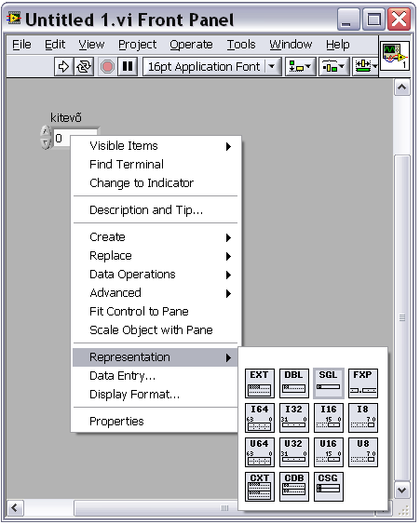This screenshot has height=524, width=420.
Task: Click the vertical scrollbar down arrow
Action: coord(402,490)
